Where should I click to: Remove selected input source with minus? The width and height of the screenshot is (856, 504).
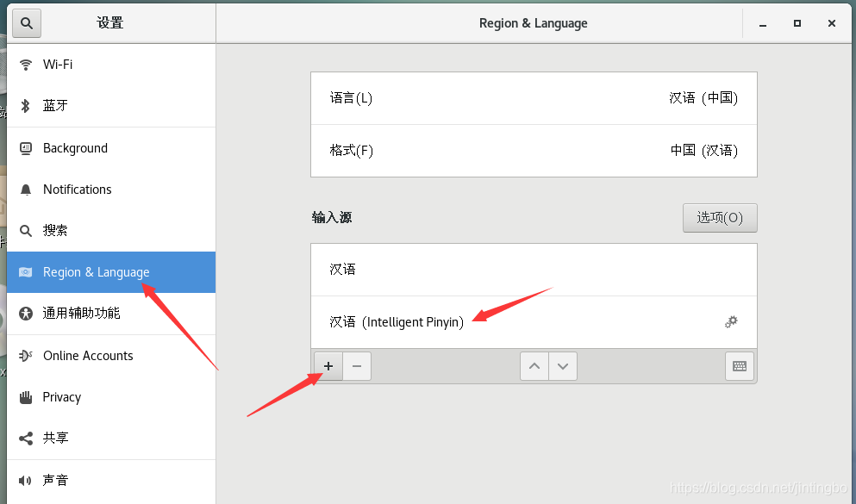357,366
